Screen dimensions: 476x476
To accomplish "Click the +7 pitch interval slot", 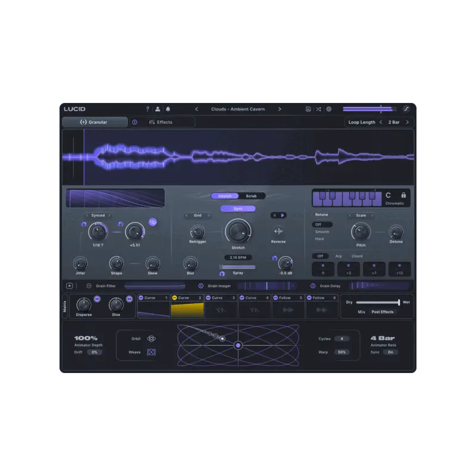I will coord(374,270).
